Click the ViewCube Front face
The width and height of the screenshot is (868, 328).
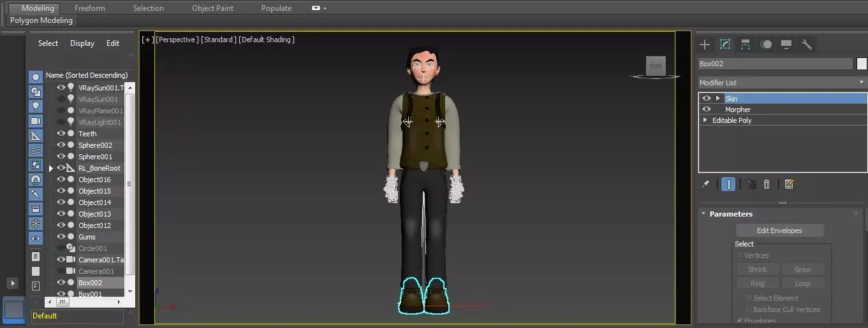pos(655,66)
